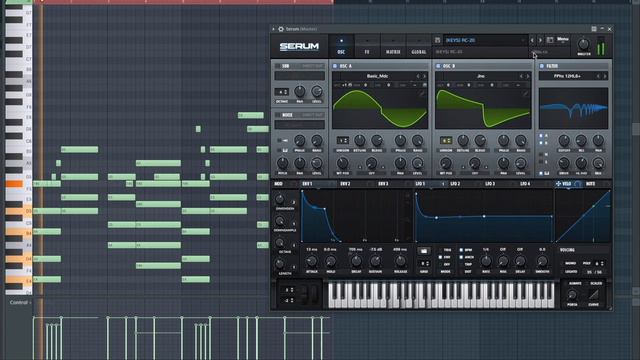Toggle filter routing for oscillator B

(541, 143)
